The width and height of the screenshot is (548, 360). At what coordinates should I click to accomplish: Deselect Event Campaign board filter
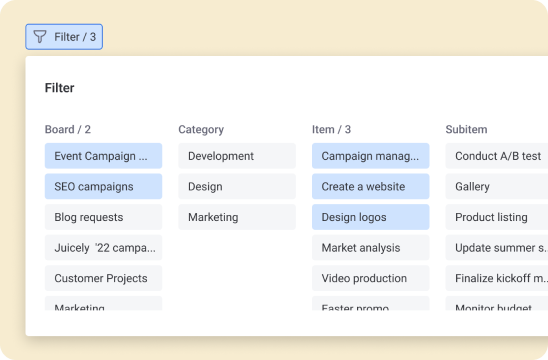(x=103, y=156)
